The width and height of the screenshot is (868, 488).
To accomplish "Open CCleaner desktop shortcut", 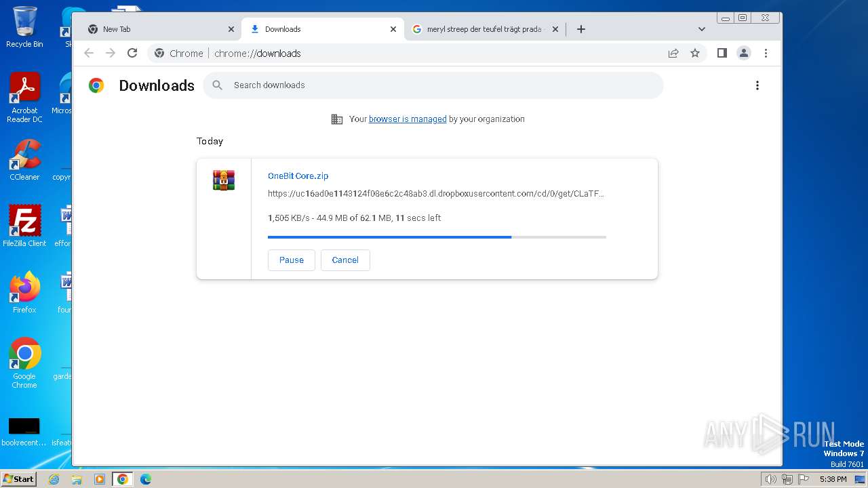I will tap(24, 161).
